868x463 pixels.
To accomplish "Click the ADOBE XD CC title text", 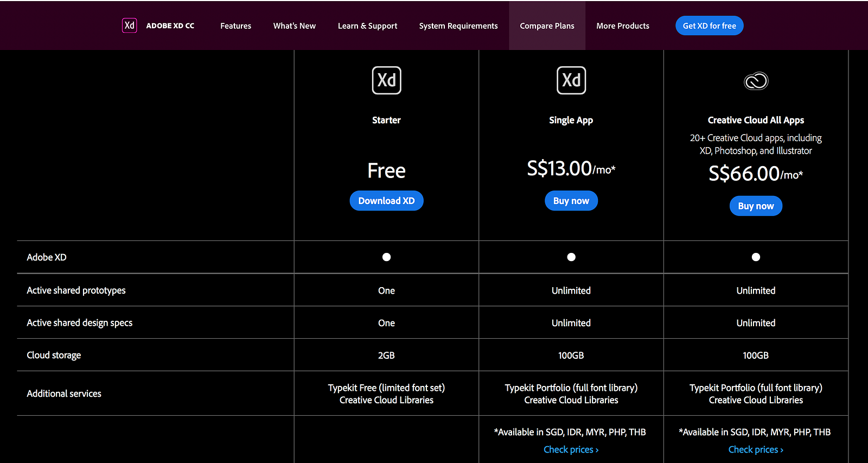I will click(x=170, y=26).
